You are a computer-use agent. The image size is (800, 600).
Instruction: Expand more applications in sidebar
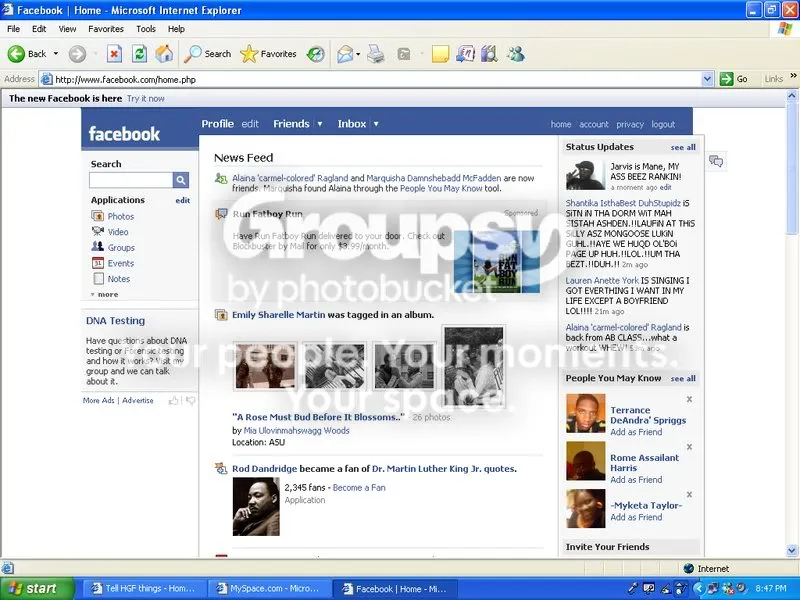[x=105, y=294]
